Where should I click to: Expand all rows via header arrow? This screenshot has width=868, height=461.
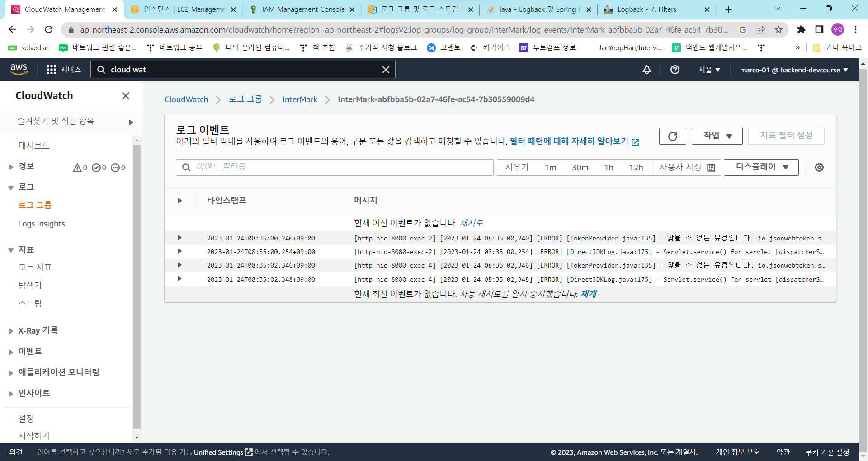[x=179, y=201]
